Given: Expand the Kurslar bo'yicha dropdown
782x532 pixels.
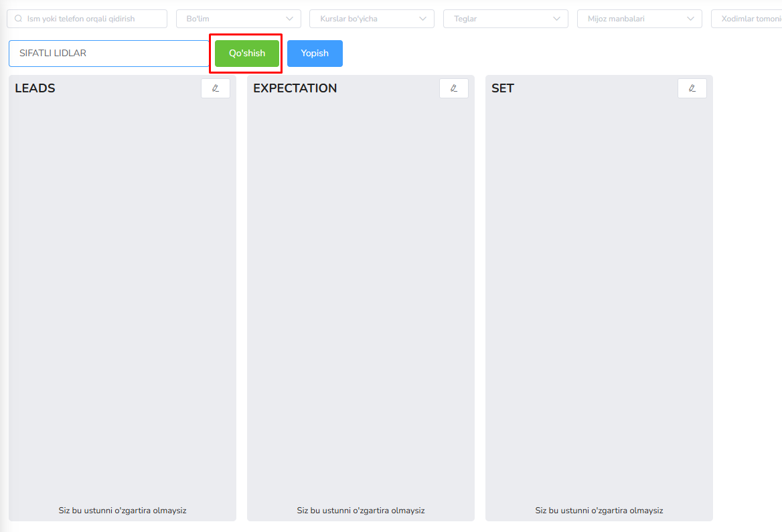Looking at the screenshot, I should [x=371, y=19].
